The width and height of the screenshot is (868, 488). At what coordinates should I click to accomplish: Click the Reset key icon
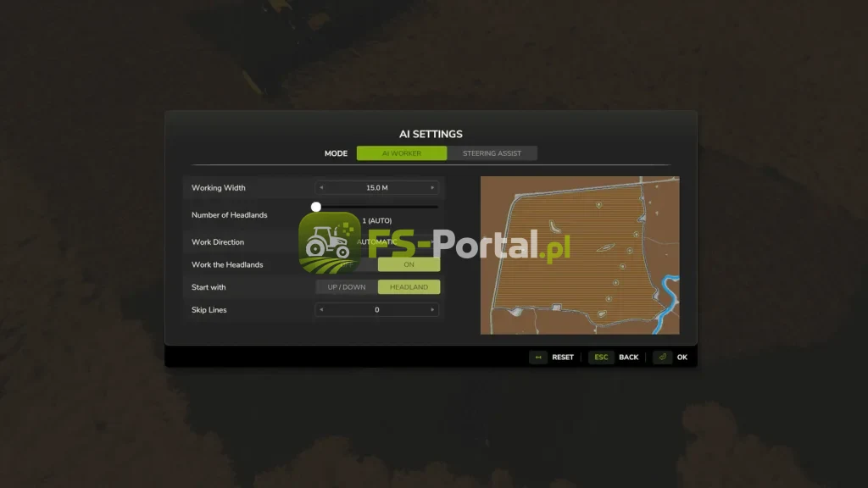click(538, 358)
